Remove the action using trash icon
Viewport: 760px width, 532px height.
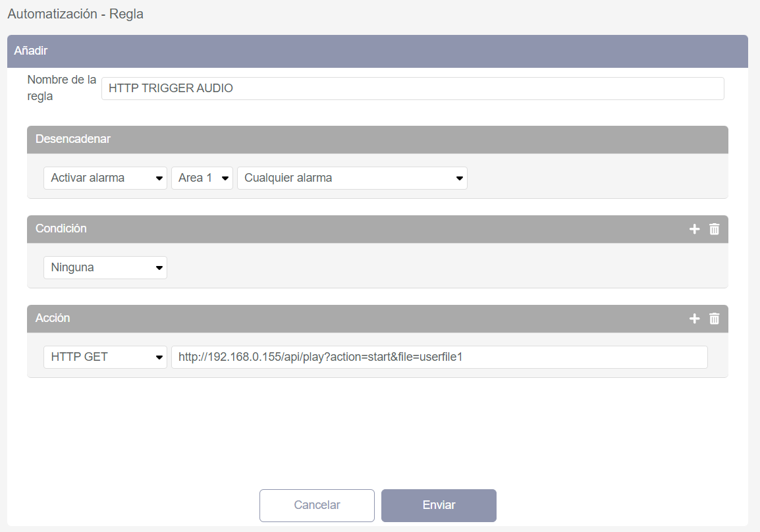pos(714,319)
